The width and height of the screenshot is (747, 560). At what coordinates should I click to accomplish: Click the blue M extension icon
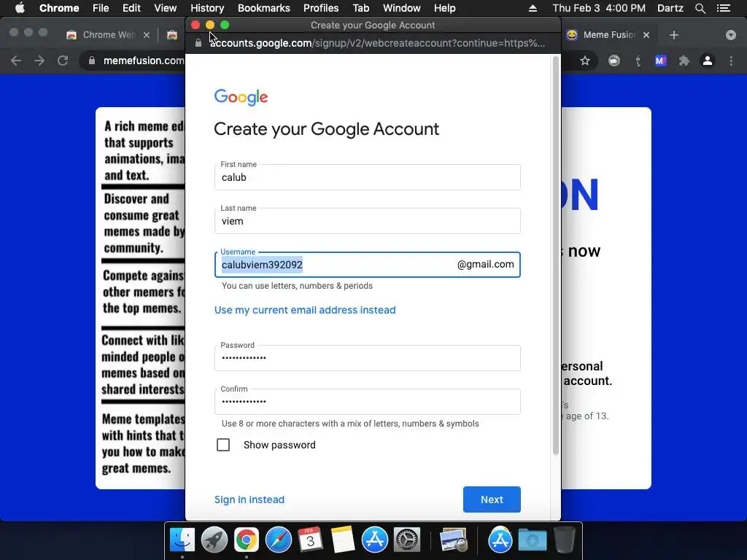661,61
